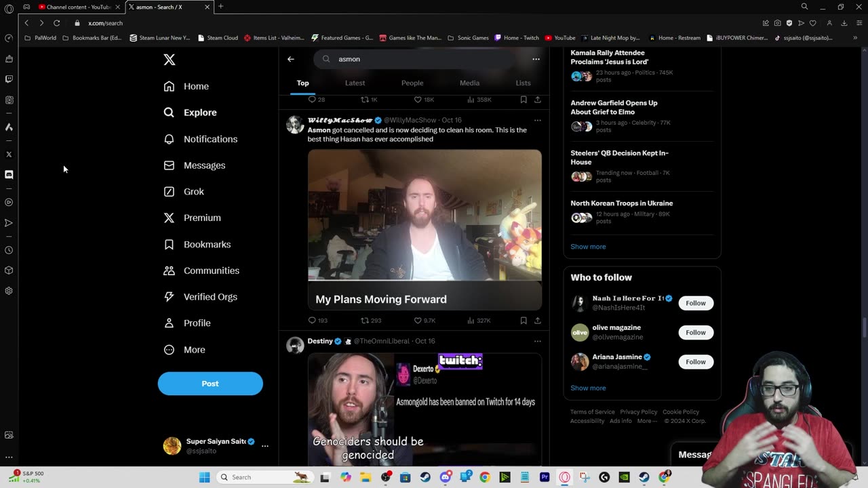This screenshot has height=488, width=868.
Task: Click the Verified Orgs lightning icon
Action: (x=169, y=297)
